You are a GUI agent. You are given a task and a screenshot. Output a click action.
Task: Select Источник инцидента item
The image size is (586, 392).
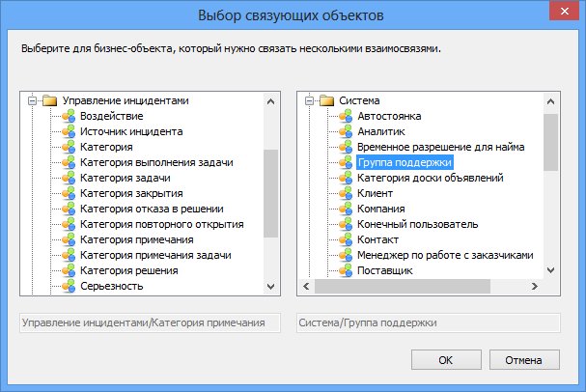point(131,131)
